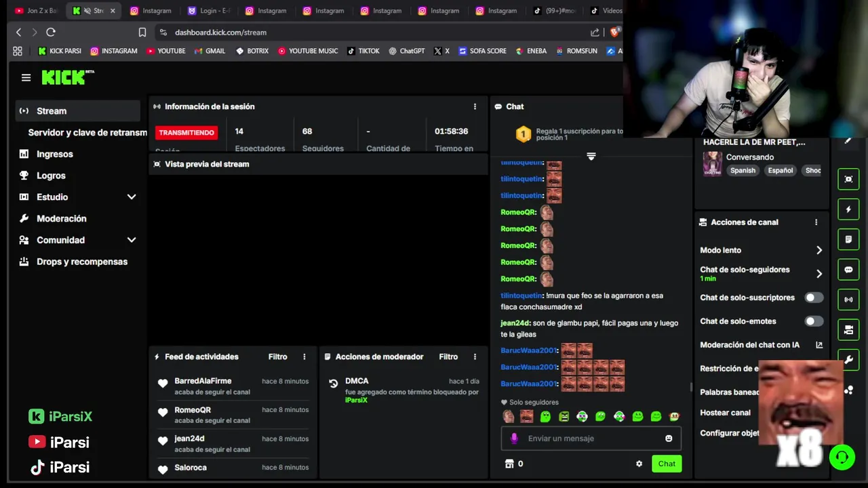Click Hostear canal

pyautogui.click(x=725, y=413)
